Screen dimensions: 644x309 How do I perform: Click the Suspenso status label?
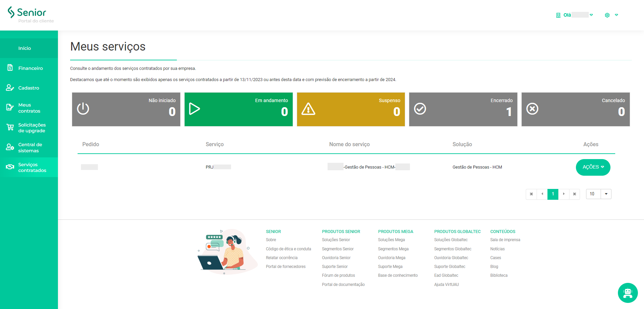(x=390, y=100)
